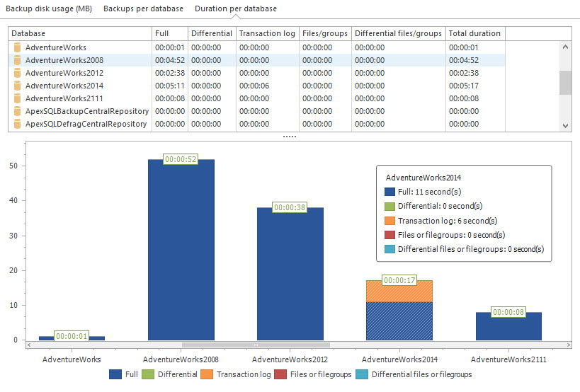This screenshot has height=392, width=580.
Task: Sort by the Database column header
Action: (80, 34)
